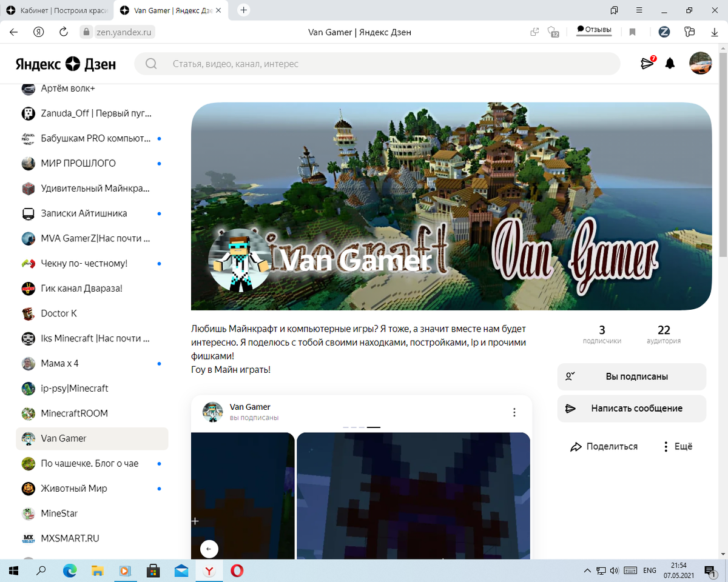The image size is (728, 582).
Task: Go back with browser back arrow
Action: (13, 32)
